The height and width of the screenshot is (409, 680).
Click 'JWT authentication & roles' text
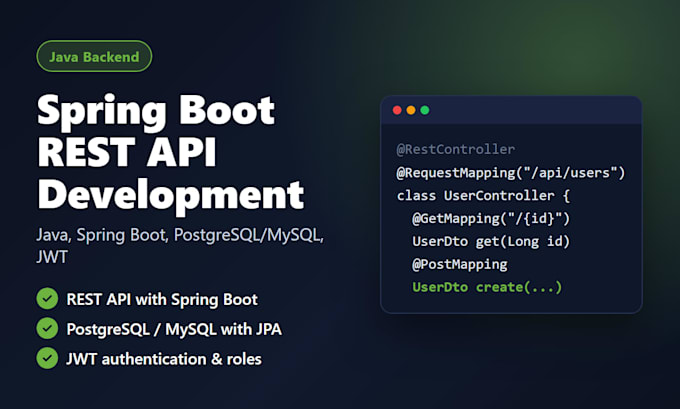(x=164, y=359)
